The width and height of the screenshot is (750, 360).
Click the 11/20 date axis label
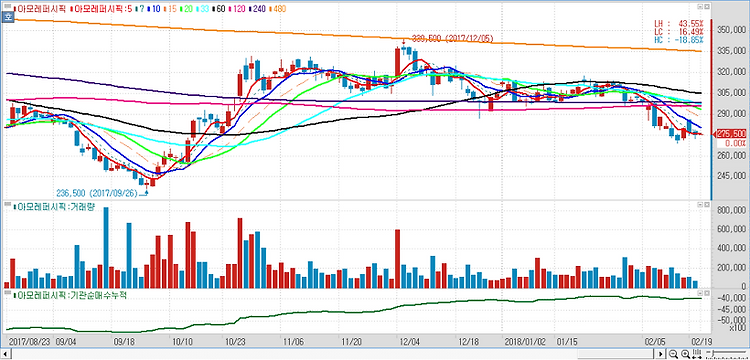click(x=351, y=342)
